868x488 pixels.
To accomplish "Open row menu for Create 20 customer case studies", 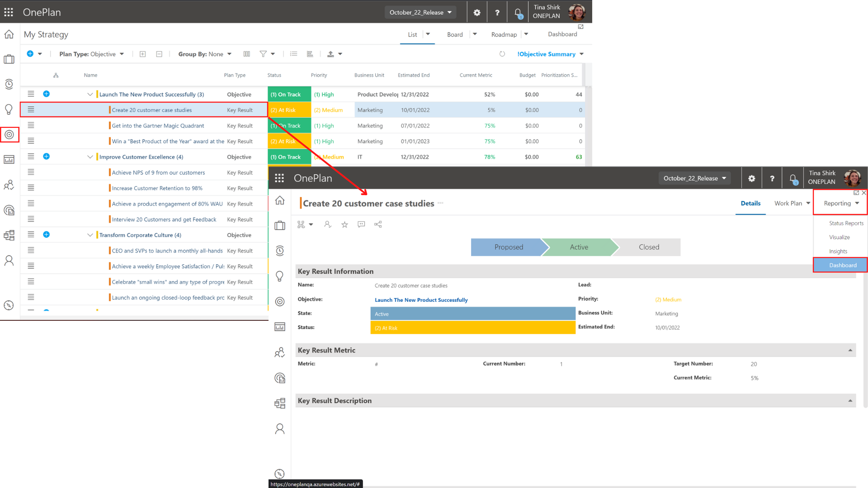I will (31, 109).
